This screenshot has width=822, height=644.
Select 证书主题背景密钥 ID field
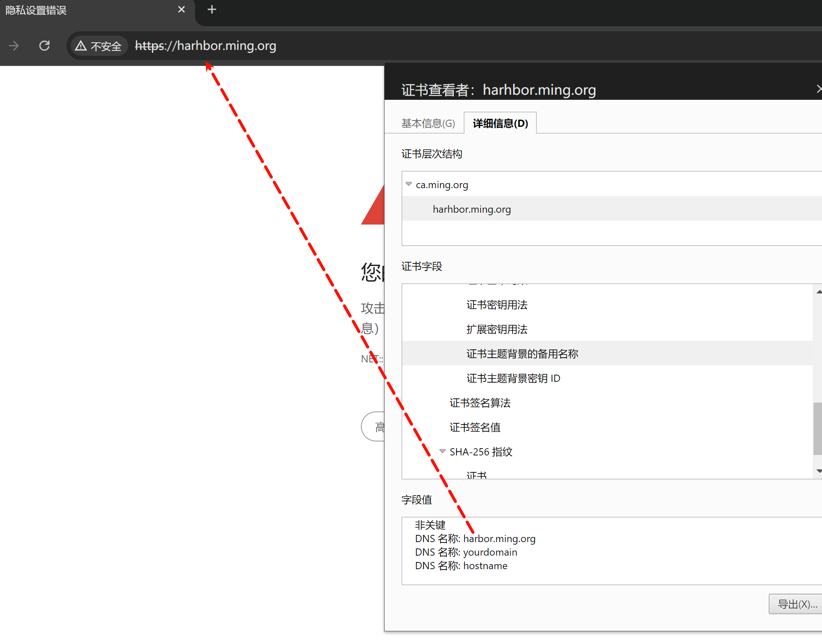tap(513, 378)
